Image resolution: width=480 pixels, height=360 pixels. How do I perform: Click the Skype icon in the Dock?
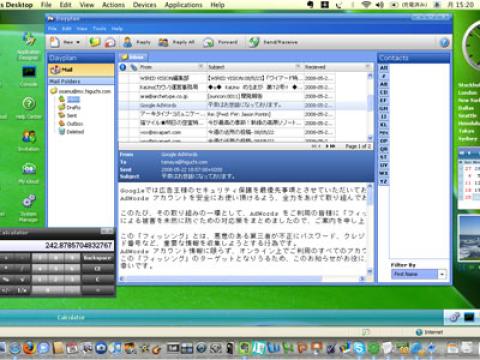click(x=359, y=348)
